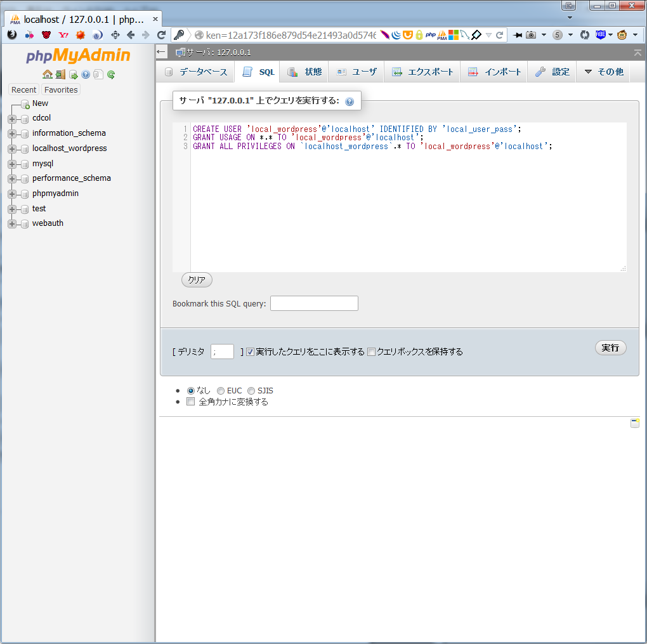This screenshot has height=644, width=647.
Task: Reload page with toolbar refresh icon
Action: (x=161, y=35)
